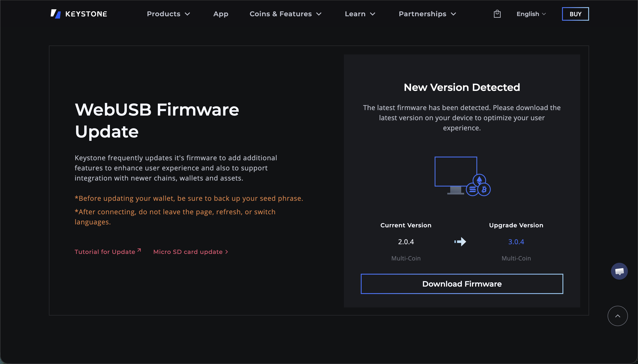This screenshot has height=364, width=638.
Task: Click the upgrade version number 3.0.4
Action: pos(516,242)
